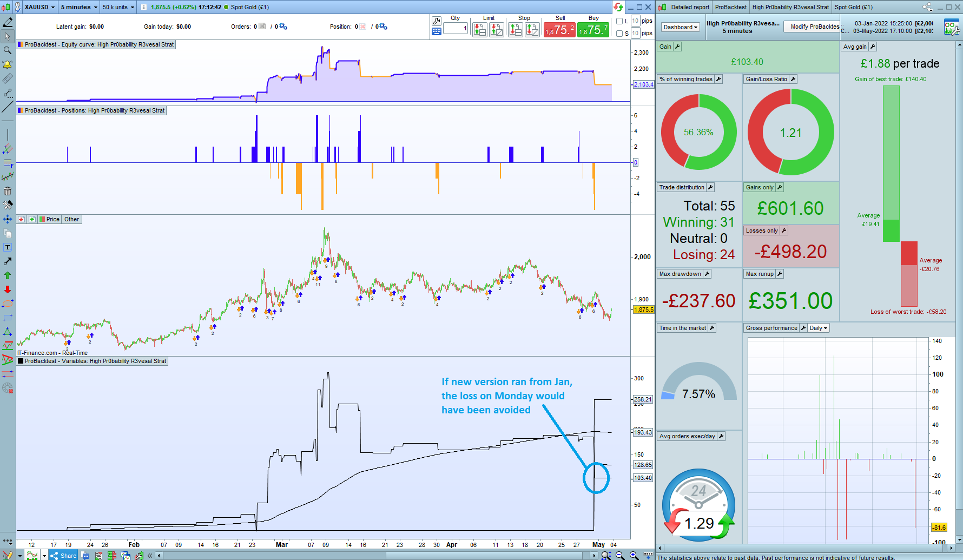This screenshot has width=963, height=560.
Task: Select the ruler measurement tool
Action: click(8, 78)
